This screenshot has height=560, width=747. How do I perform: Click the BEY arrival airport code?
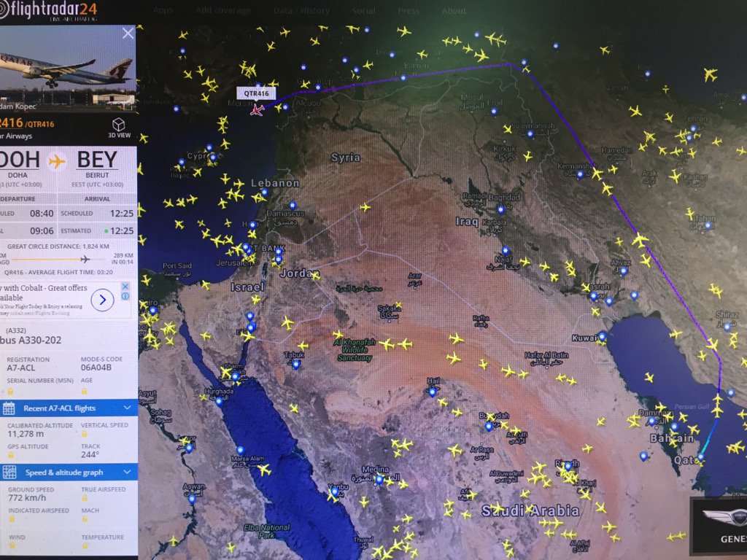(97, 160)
